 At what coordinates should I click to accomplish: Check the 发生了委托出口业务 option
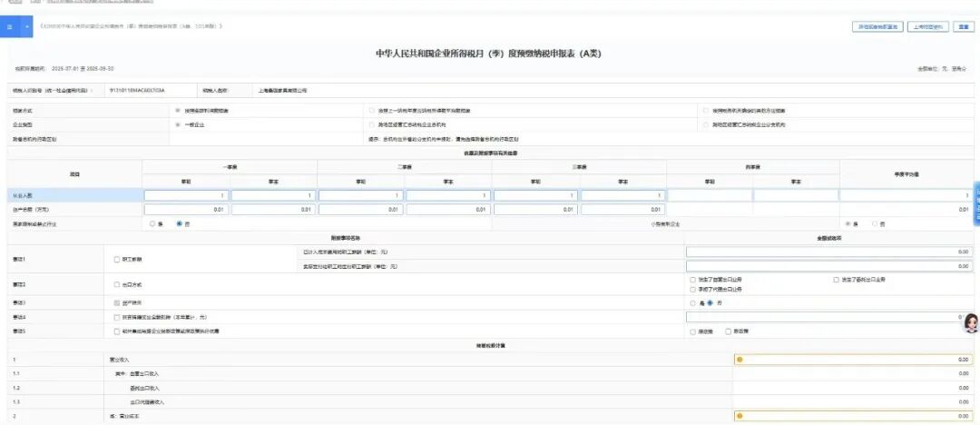click(836, 280)
